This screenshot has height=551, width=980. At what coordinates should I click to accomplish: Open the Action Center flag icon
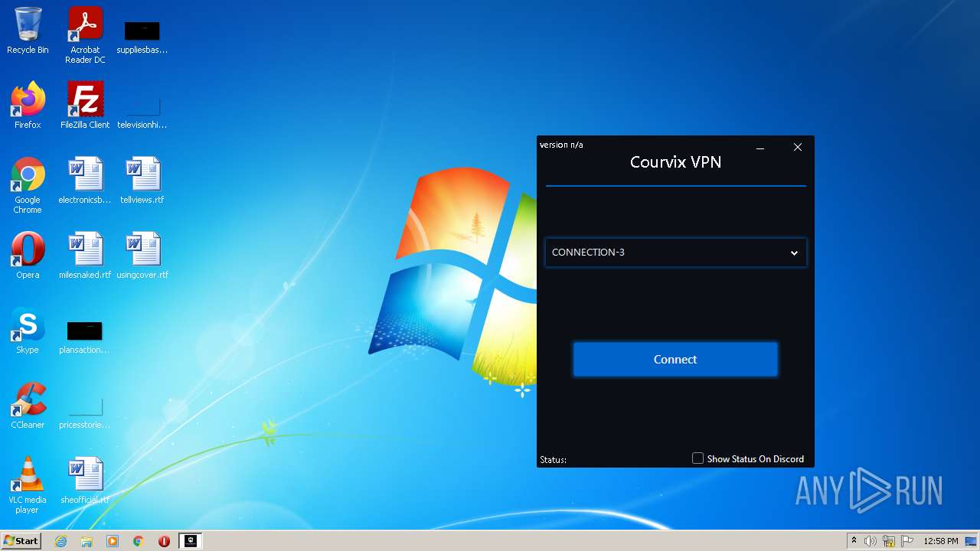pos(907,541)
